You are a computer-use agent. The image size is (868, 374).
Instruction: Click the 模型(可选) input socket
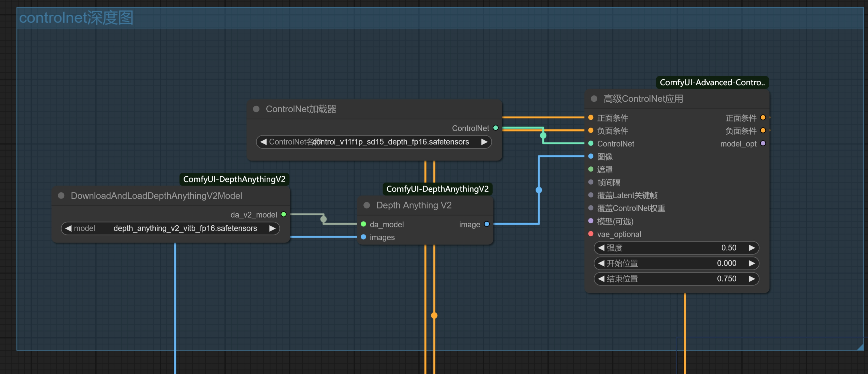click(591, 221)
